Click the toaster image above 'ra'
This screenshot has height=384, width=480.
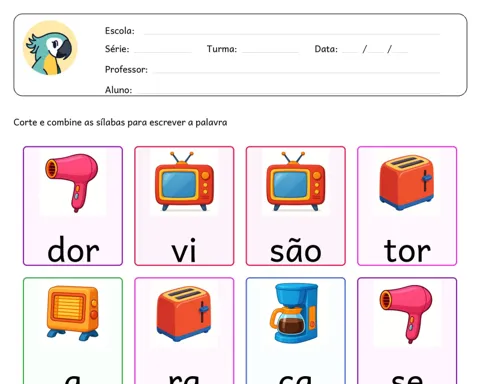[x=184, y=313]
